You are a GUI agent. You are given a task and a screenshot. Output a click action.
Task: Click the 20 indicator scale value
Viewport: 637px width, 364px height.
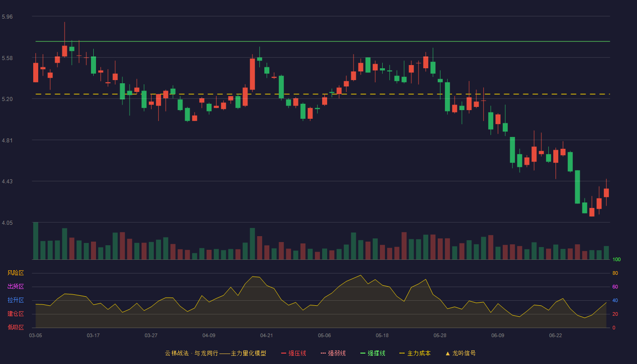pyautogui.click(x=615, y=314)
